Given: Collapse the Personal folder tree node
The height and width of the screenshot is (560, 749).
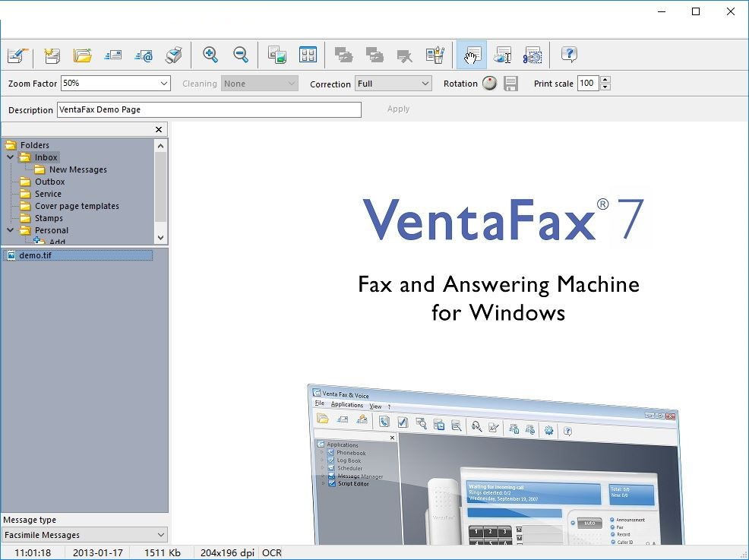Looking at the screenshot, I should tap(11, 230).
